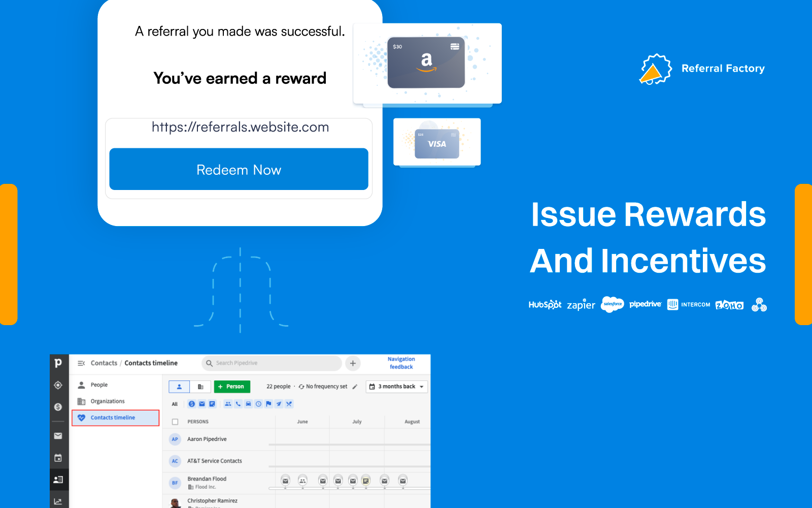Click No frequency set label

point(326,387)
